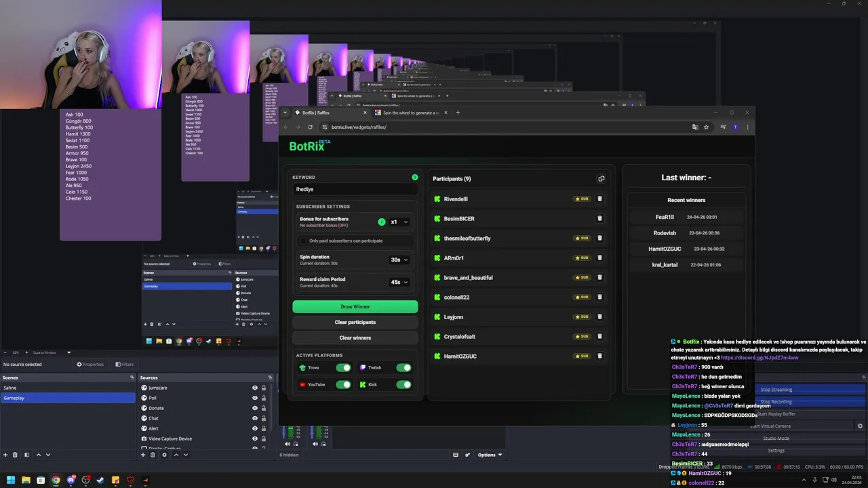Add a new source in OBS

143,455
